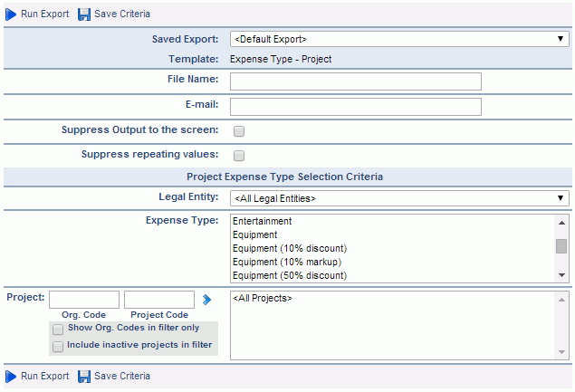
Task: Check Include inactive projects in filter
Action: point(58,347)
